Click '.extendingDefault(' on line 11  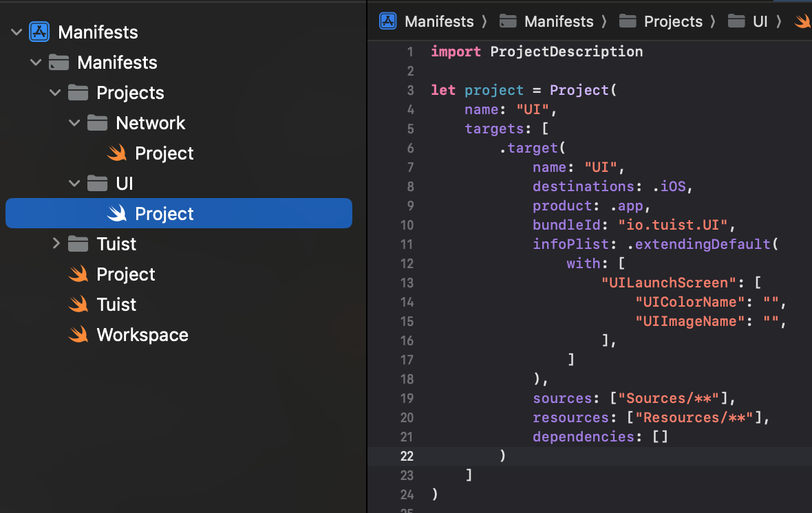703,244
